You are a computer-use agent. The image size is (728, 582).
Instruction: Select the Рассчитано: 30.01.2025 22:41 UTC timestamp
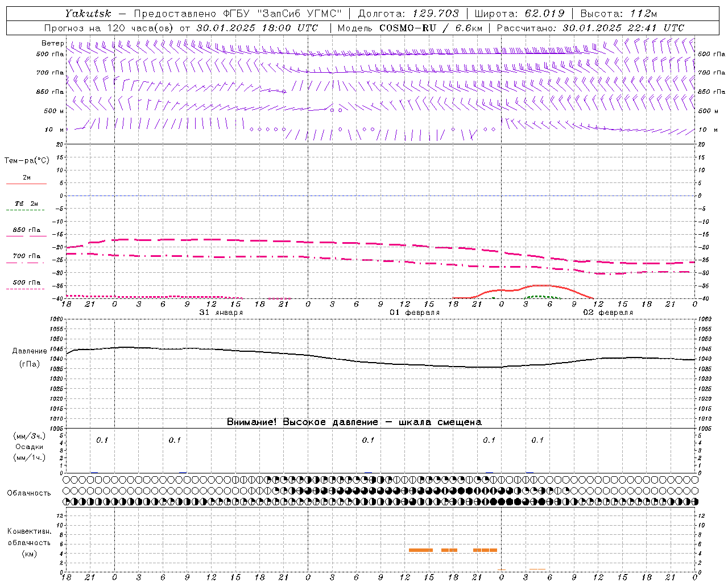click(x=590, y=28)
